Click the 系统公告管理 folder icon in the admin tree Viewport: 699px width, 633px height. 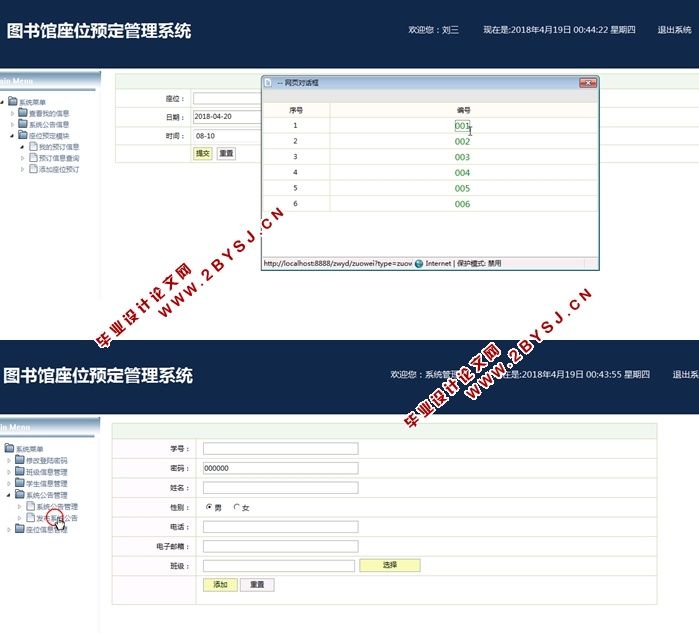20,494
